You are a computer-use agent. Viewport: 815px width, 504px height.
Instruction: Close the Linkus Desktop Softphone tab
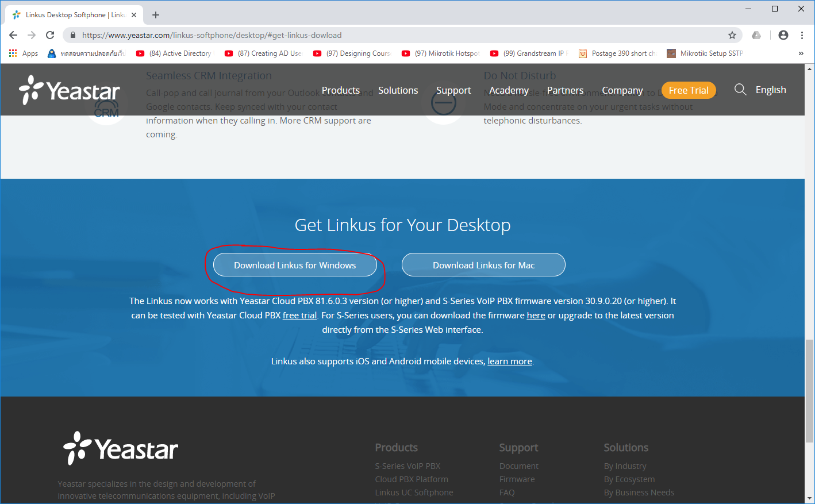[134, 15]
